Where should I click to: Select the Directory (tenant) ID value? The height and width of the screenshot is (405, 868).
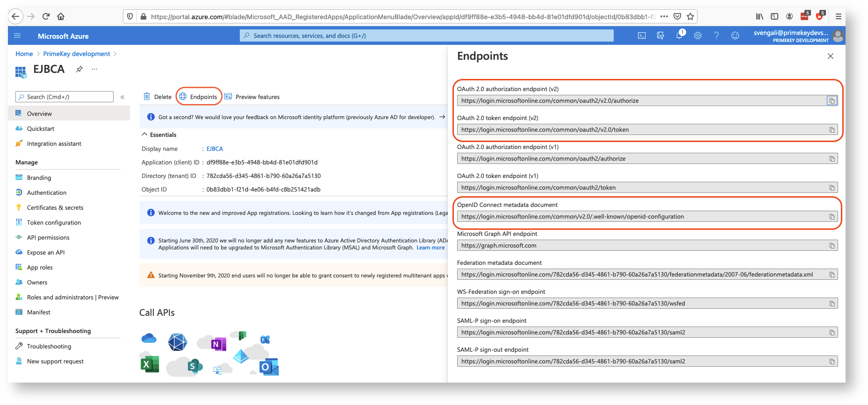click(x=264, y=176)
